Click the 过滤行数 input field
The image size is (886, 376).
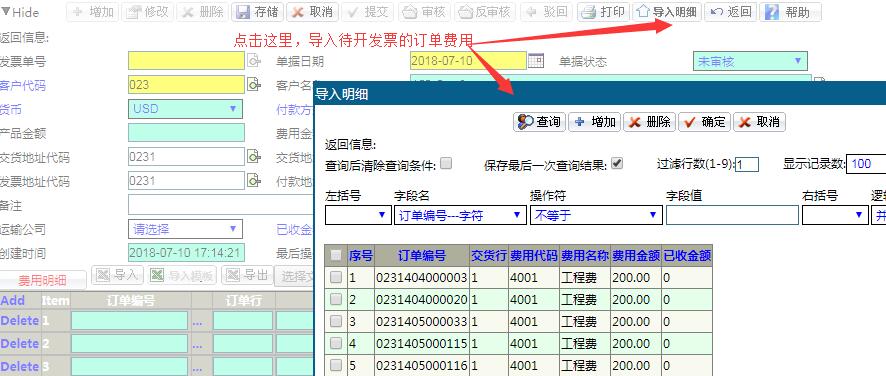coord(746,165)
